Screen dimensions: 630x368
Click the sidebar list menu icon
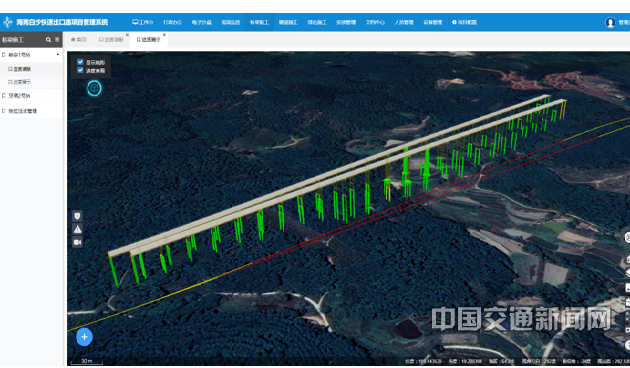click(57, 40)
